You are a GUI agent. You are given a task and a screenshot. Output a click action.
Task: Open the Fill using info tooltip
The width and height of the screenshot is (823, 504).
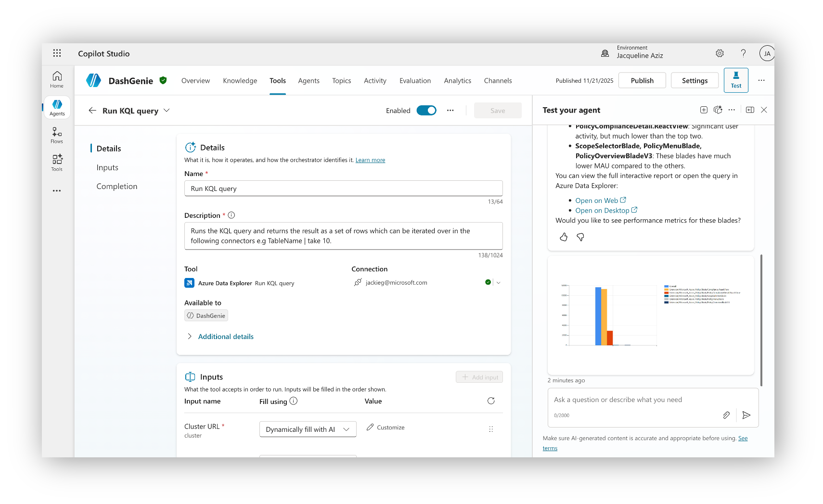pyautogui.click(x=294, y=401)
